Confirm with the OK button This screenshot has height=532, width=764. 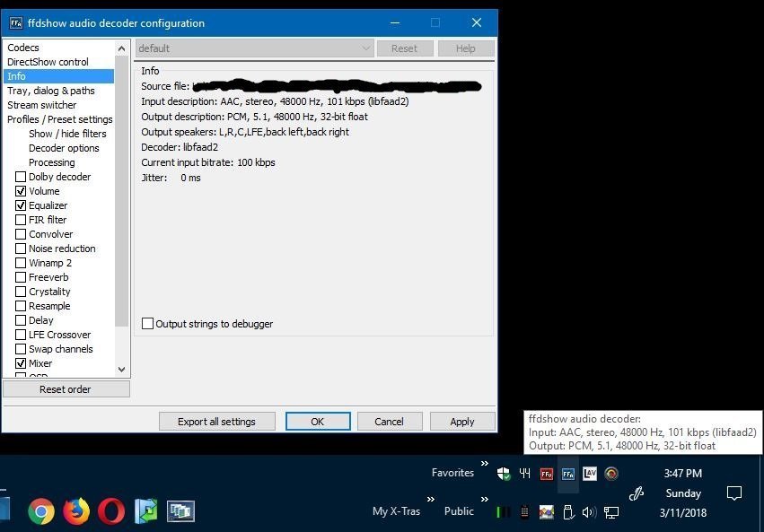coord(318,422)
